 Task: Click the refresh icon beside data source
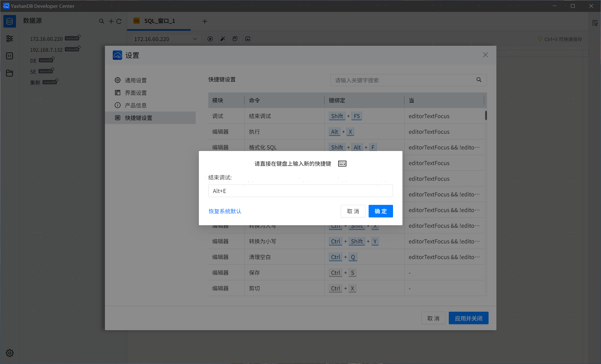[119, 21]
